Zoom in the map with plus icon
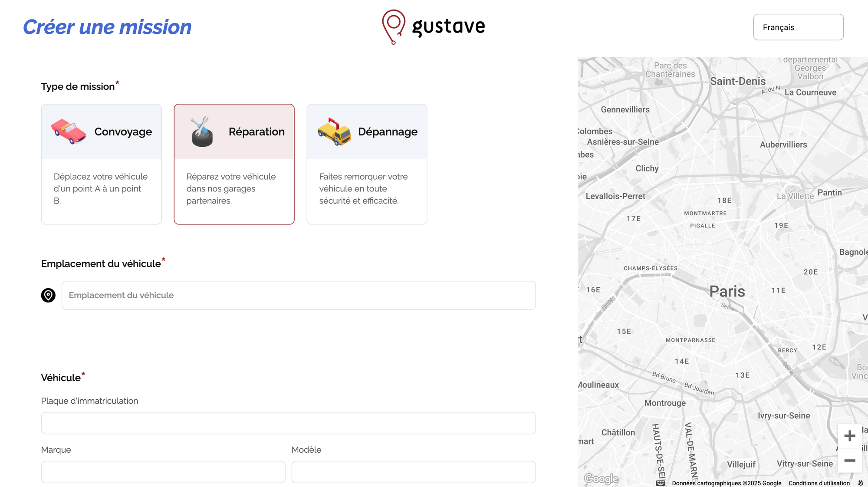This screenshot has width=868, height=487. point(849,435)
